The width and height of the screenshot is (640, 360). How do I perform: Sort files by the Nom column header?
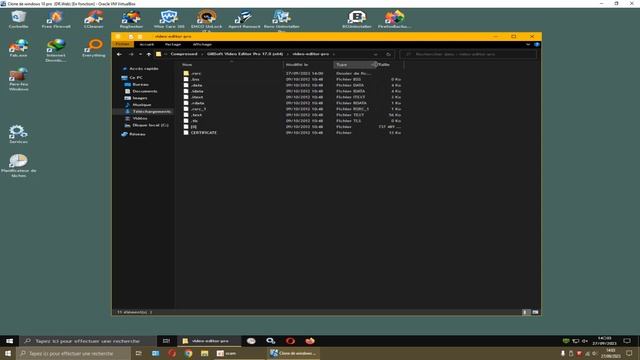point(231,64)
